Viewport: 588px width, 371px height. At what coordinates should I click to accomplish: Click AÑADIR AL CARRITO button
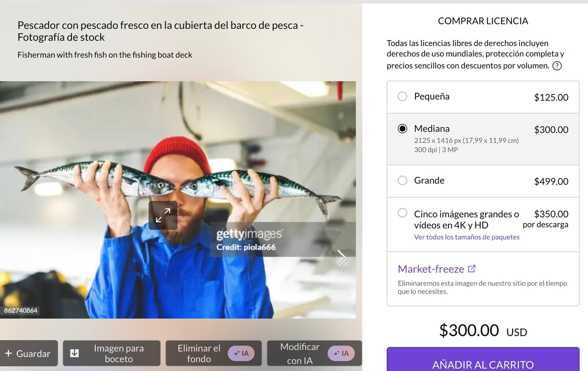(483, 360)
